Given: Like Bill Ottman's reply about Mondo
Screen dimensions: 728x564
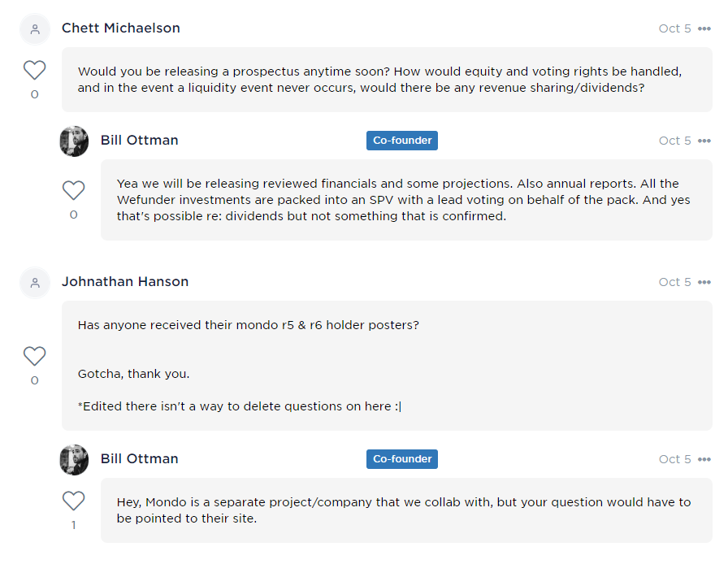Looking at the screenshot, I should pyautogui.click(x=73, y=501).
